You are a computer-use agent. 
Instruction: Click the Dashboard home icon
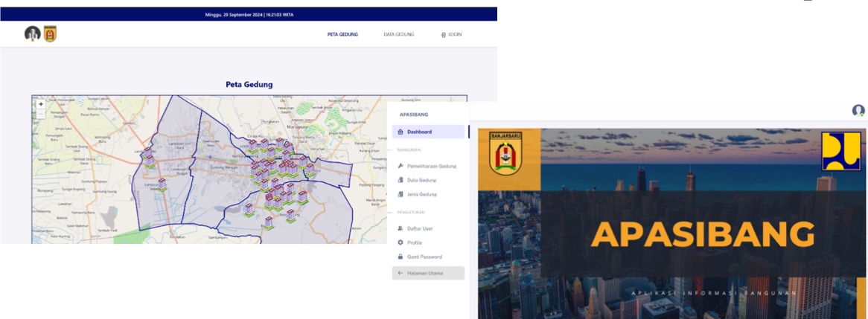pos(401,132)
